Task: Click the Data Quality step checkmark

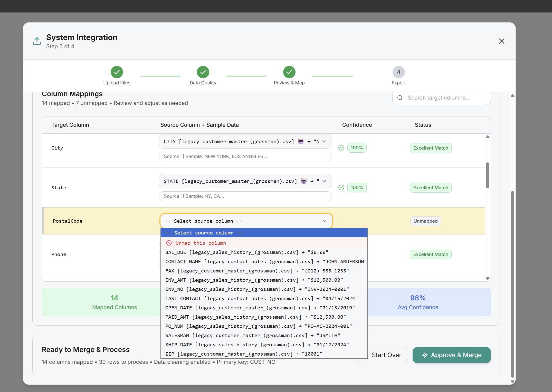Action: (203, 72)
